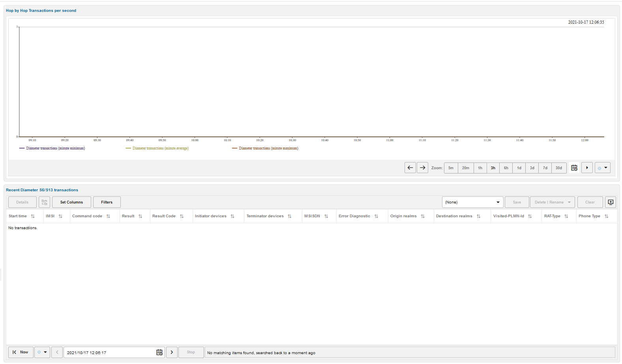
Task: Sort by Origin realms column
Action: [x=423, y=216]
